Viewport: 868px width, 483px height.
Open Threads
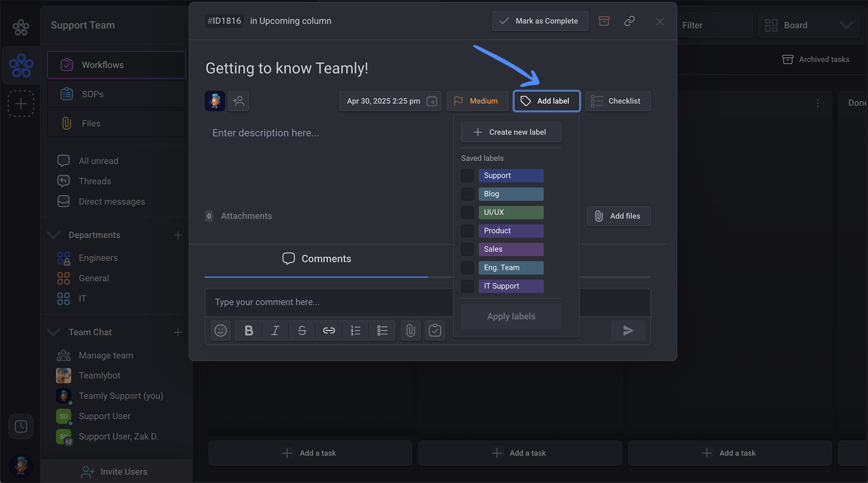84,181
